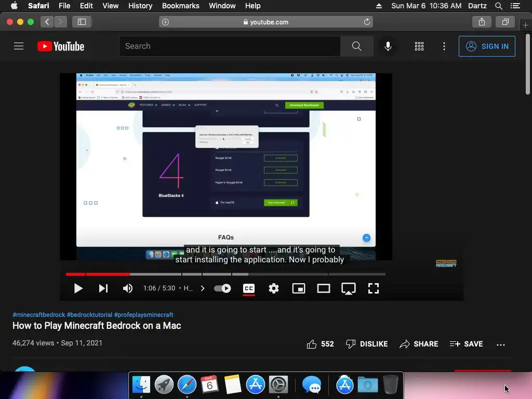This screenshot has height=399, width=532.
Task: Open the YouTube apps grid icon
Action: click(x=419, y=46)
